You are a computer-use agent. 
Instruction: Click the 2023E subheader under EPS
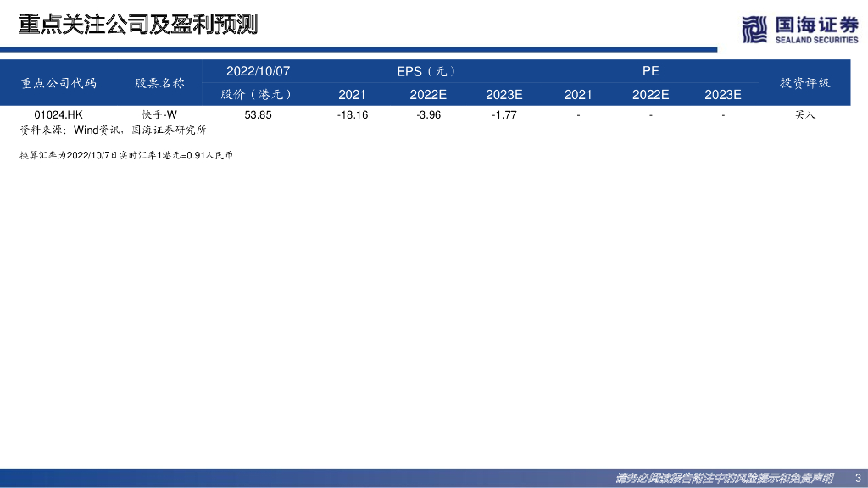click(504, 95)
